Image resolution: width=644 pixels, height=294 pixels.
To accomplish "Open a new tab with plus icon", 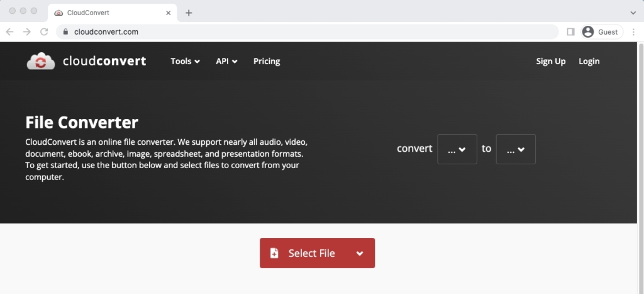I will [189, 13].
